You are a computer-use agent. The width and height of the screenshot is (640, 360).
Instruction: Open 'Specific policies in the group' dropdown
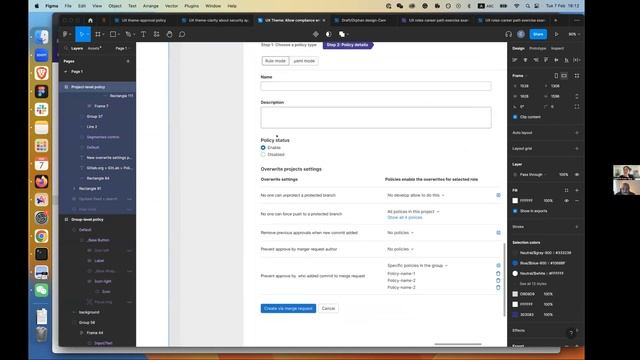(x=417, y=265)
